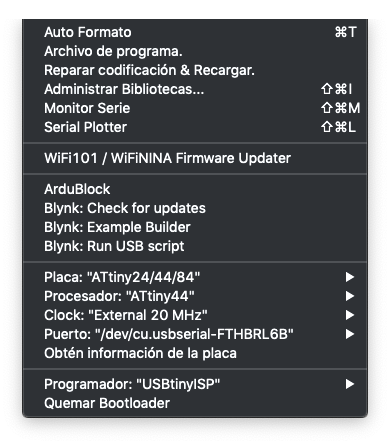Select Blynk: Check for updates

coord(195,208)
